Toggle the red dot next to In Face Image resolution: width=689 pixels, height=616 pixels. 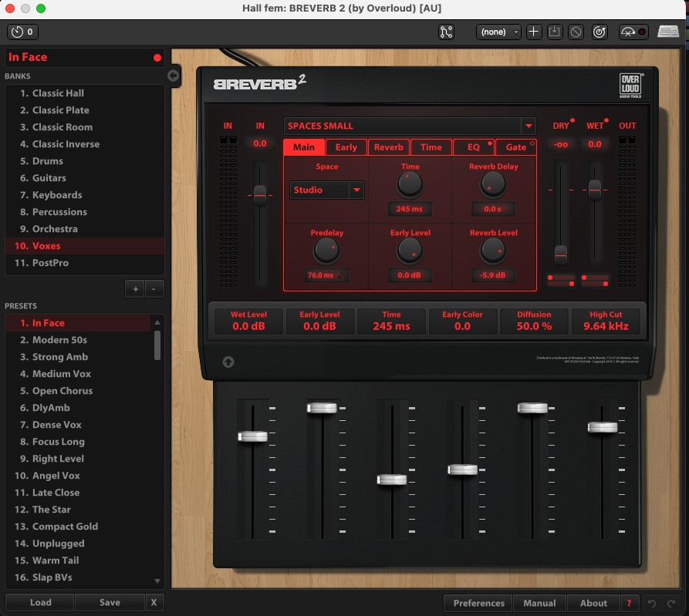pos(157,58)
